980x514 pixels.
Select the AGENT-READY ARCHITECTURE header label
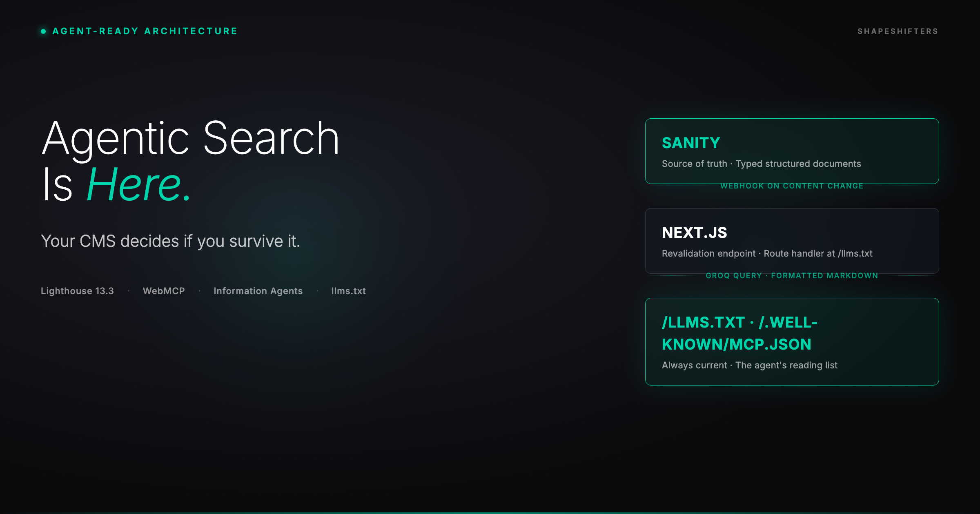click(x=145, y=31)
